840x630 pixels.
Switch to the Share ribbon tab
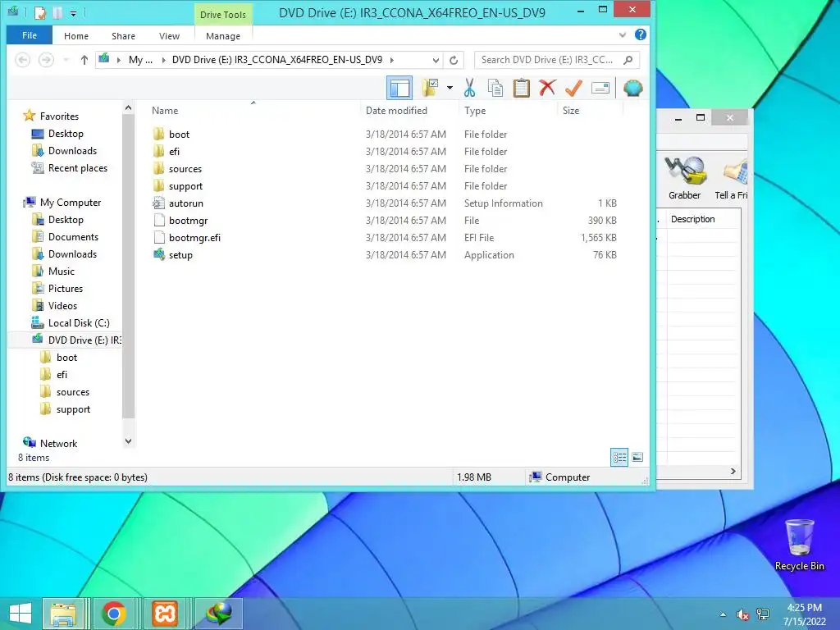pyautogui.click(x=123, y=36)
